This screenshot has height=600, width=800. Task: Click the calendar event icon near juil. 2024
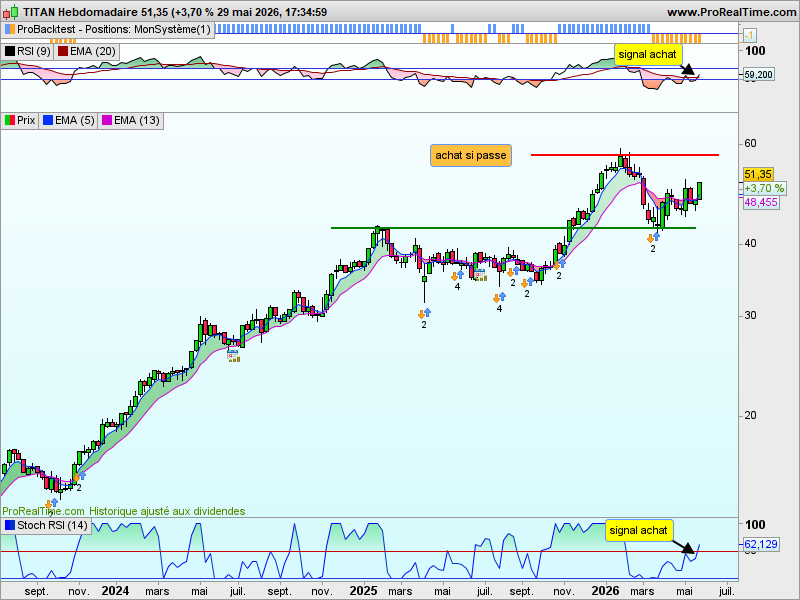click(x=233, y=356)
